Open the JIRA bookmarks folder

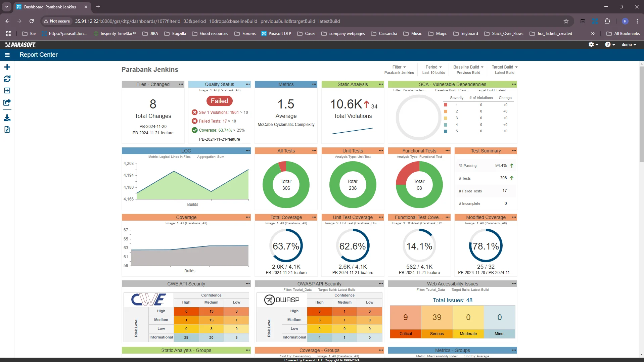click(x=150, y=34)
